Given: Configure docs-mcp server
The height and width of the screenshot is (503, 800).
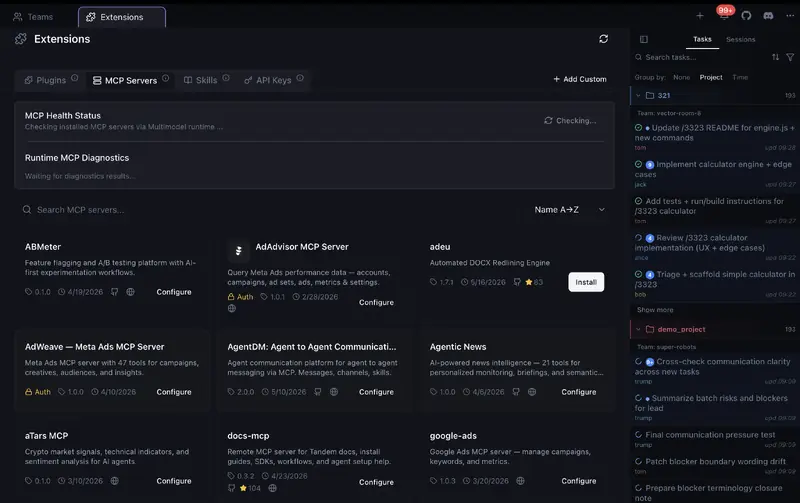Looking at the screenshot, I should (377, 482).
